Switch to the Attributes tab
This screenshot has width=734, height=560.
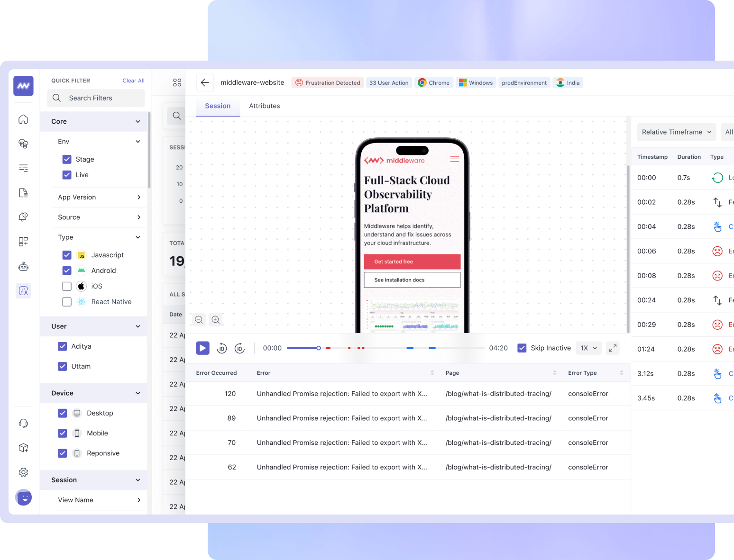(x=264, y=106)
